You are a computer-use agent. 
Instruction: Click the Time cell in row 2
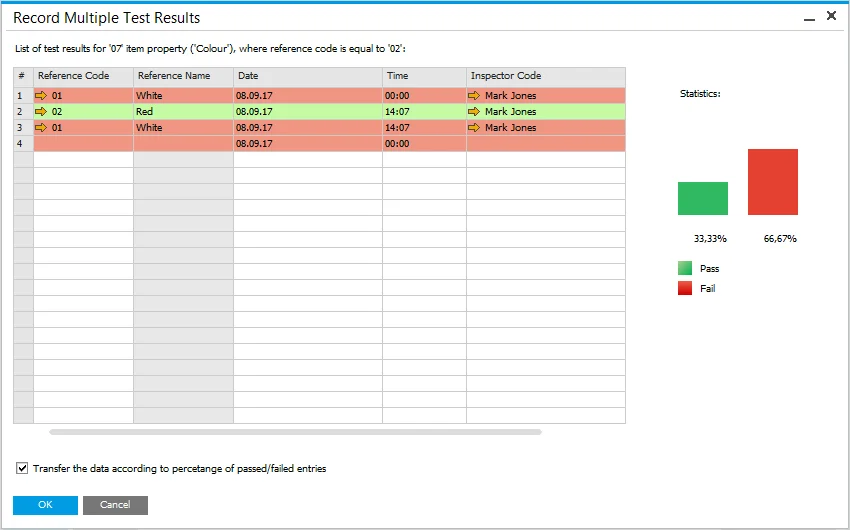(x=423, y=112)
